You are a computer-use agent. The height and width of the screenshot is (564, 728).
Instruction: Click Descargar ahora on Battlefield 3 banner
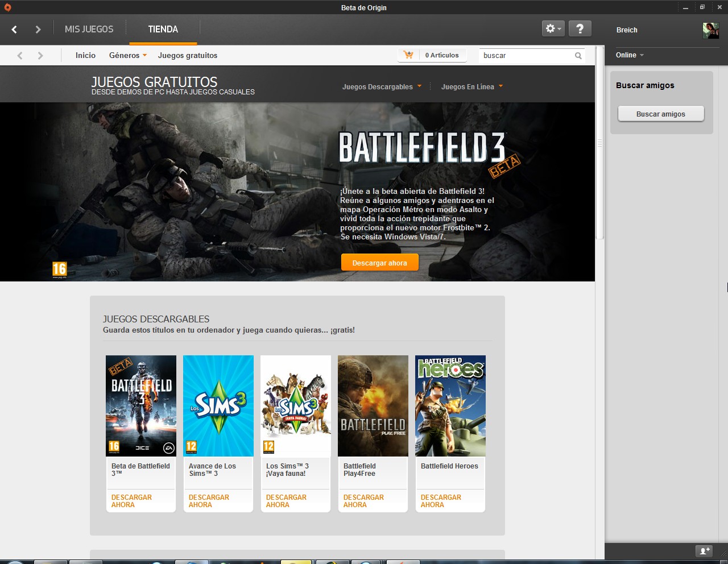click(x=380, y=263)
